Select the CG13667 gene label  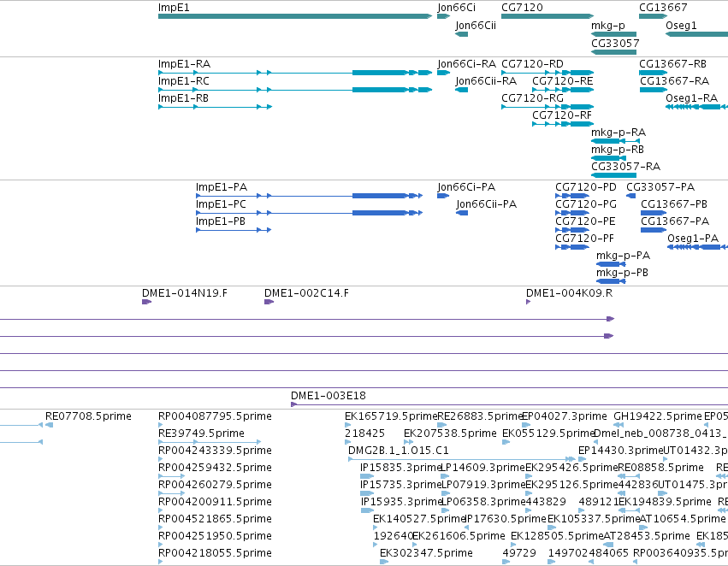pos(663,8)
